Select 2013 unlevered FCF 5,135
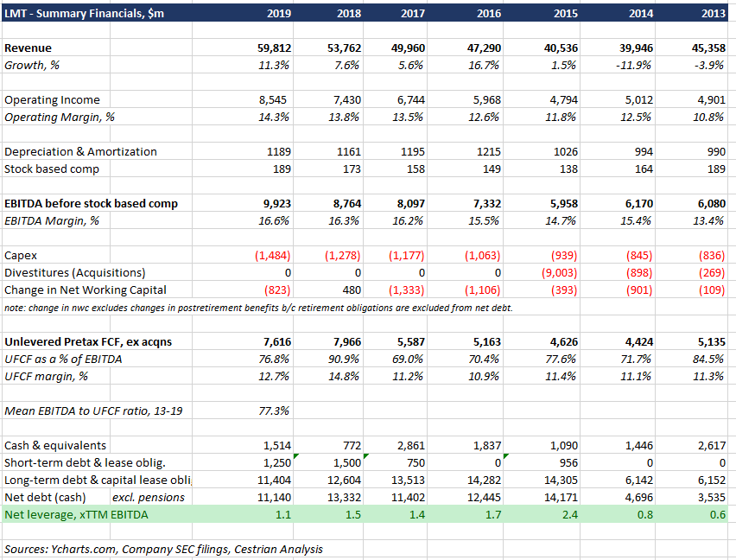This screenshot has height=560, width=736. pos(711,341)
